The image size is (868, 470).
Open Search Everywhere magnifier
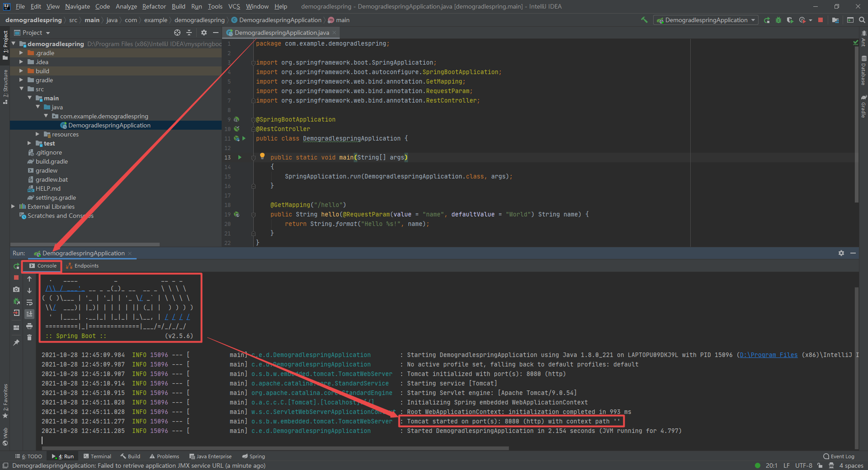(862, 20)
